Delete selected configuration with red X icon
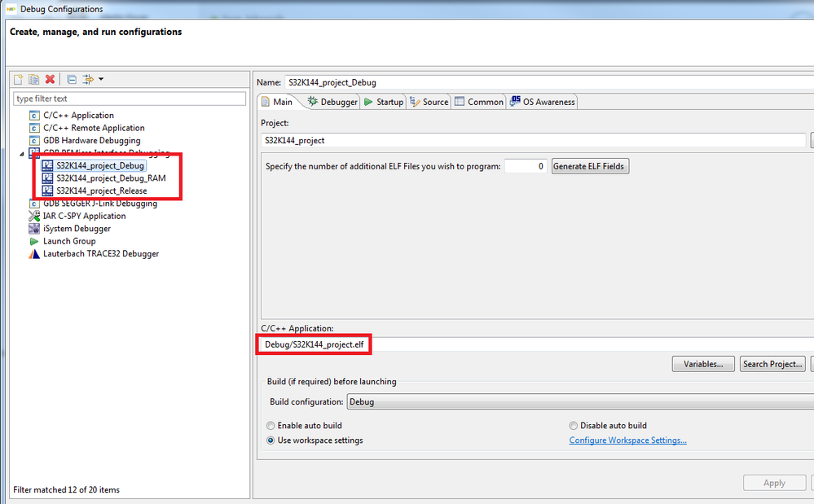Viewport: 814px width, 504px height. click(x=50, y=79)
